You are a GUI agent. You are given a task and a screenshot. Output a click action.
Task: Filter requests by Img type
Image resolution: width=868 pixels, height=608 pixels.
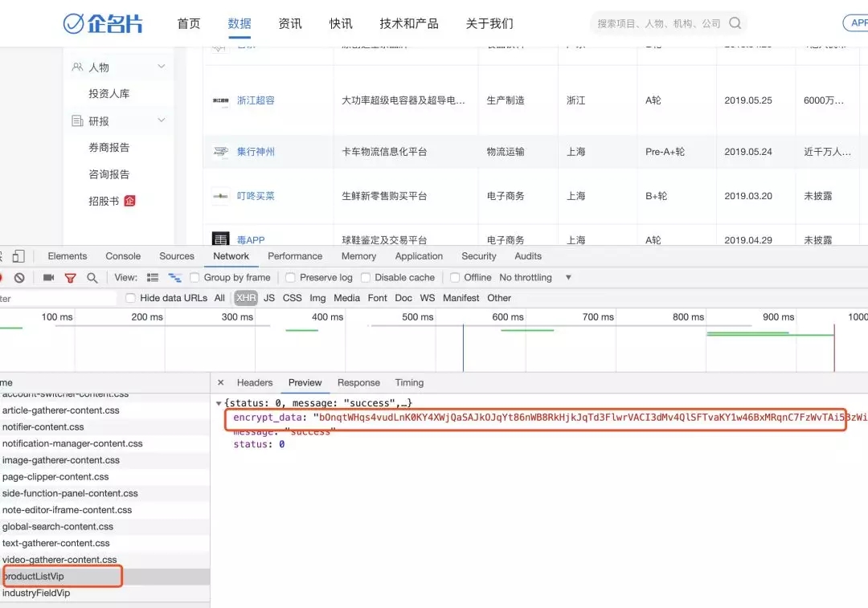tap(317, 298)
